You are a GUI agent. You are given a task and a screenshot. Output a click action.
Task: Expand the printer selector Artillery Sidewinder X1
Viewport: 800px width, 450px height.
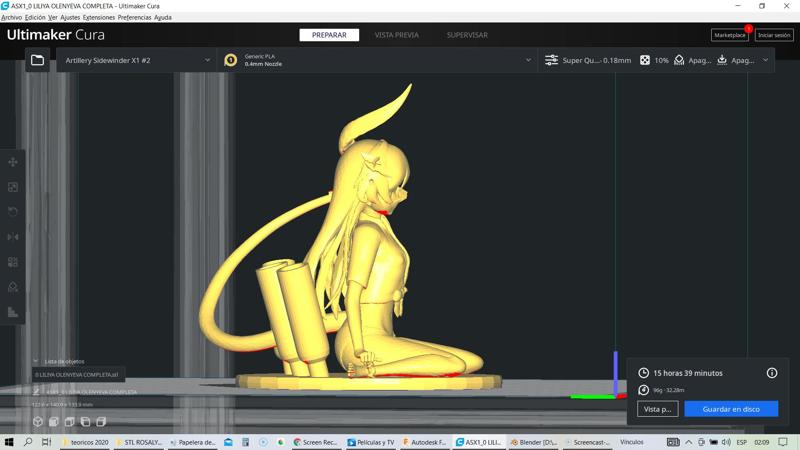point(137,60)
